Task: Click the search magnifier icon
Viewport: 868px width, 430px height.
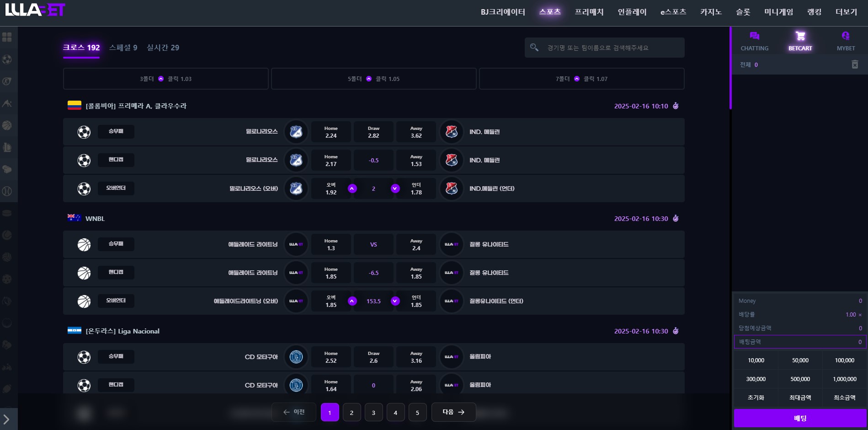Action: (534, 48)
